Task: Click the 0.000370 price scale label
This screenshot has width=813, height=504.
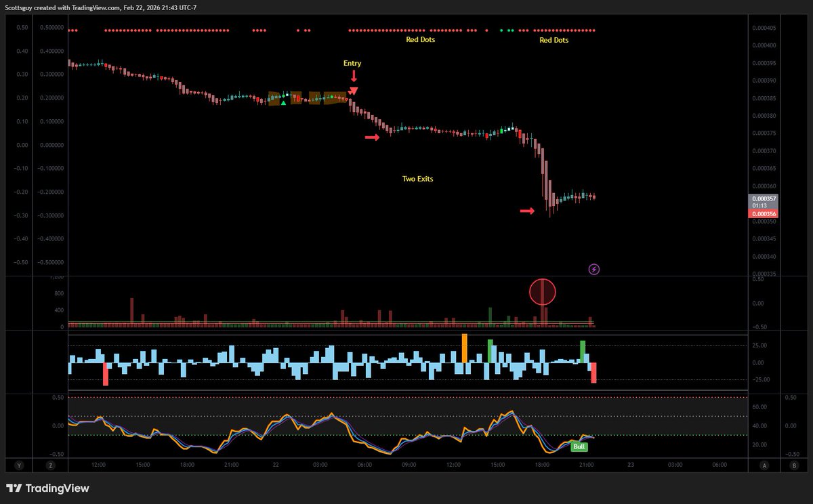Action: coord(764,151)
